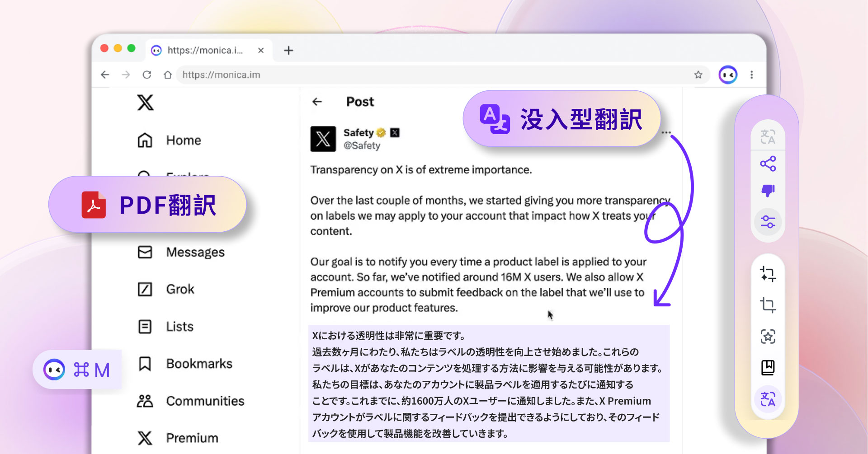The height and width of the screenshot is (454, 868).
Task: Click the Monica extension icon in browser toolbar
Action: click(728, 75)
